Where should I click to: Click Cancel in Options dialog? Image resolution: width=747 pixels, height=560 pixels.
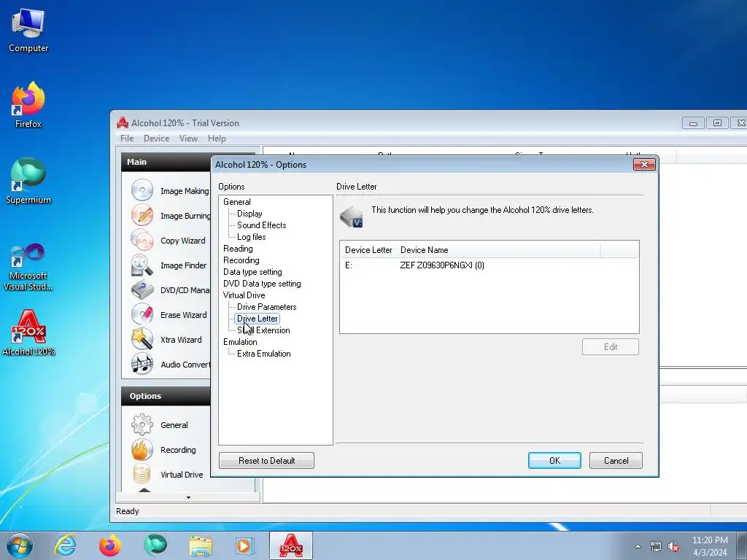pos(616,461)
